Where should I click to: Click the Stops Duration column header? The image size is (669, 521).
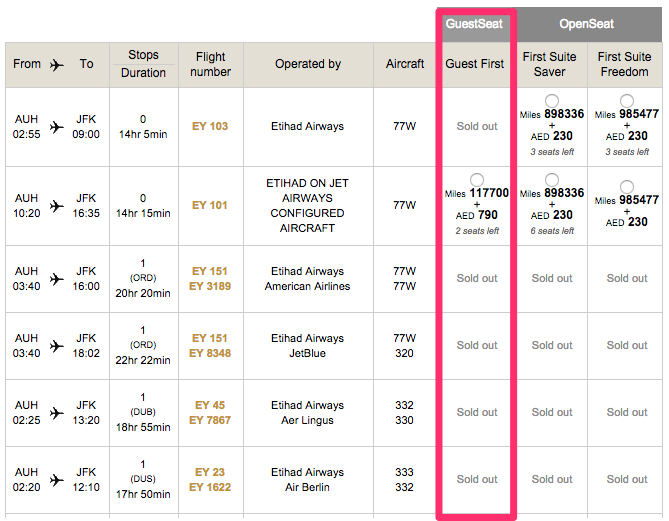[144, 64]
